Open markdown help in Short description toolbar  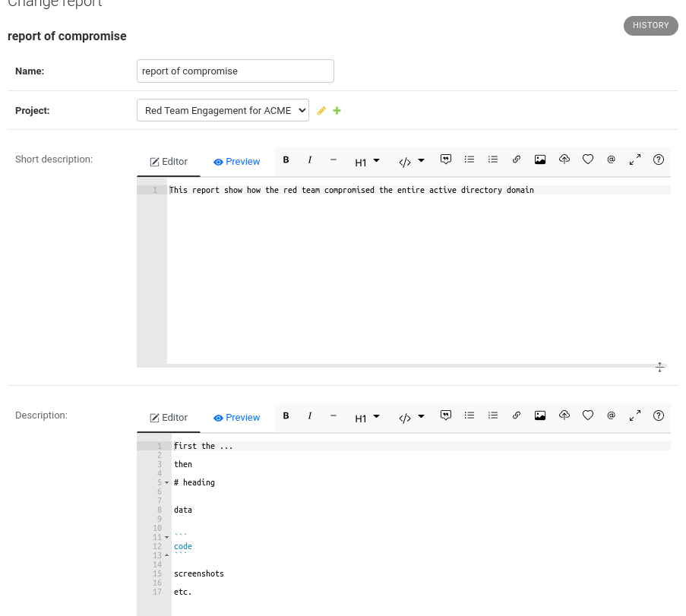click(x=659, y=160)
